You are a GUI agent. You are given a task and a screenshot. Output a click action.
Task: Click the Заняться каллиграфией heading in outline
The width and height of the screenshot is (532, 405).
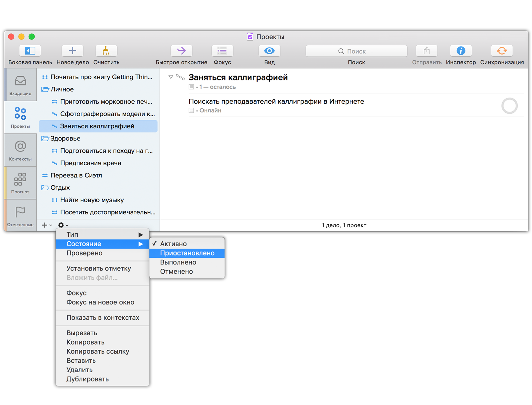click(x=238, y=77)
